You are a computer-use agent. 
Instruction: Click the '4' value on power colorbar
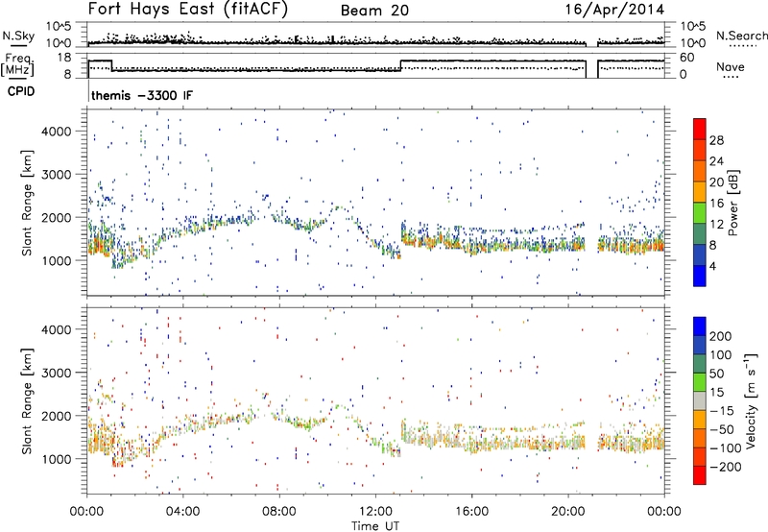713,266
